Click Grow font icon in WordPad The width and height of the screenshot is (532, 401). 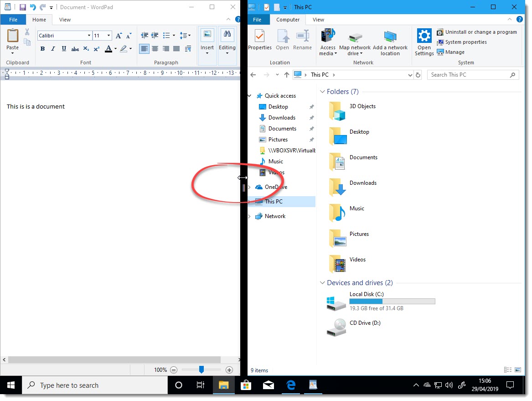[x=119, y=36]
